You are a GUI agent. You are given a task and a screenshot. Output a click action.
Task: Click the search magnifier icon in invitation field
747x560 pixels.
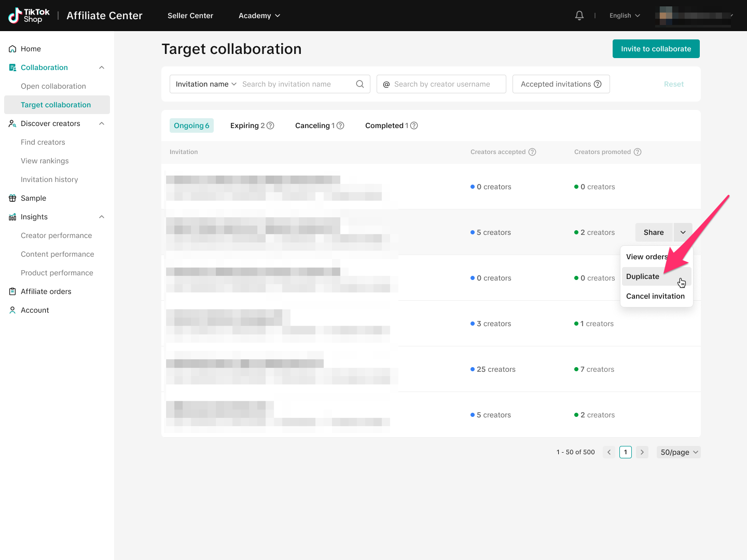pos(360,84)
